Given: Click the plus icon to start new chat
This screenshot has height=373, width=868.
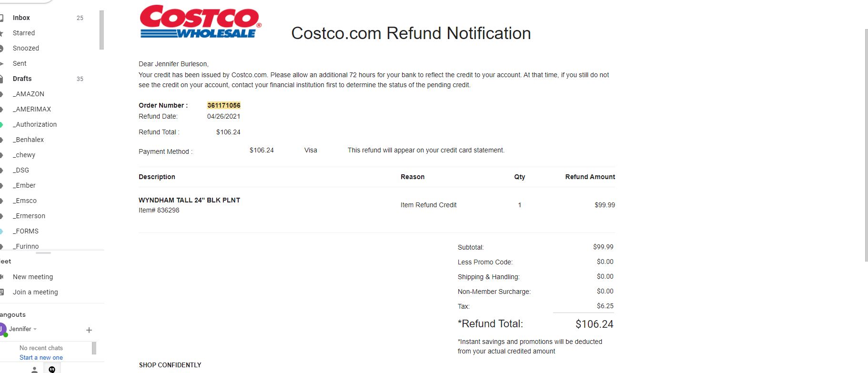Looking at the screenshot, I should (x=89, y=330).
